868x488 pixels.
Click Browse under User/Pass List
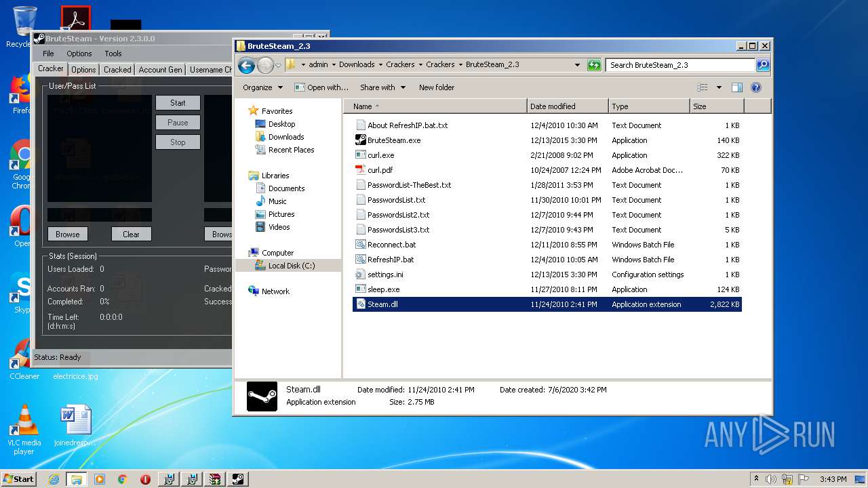(68, 235)
